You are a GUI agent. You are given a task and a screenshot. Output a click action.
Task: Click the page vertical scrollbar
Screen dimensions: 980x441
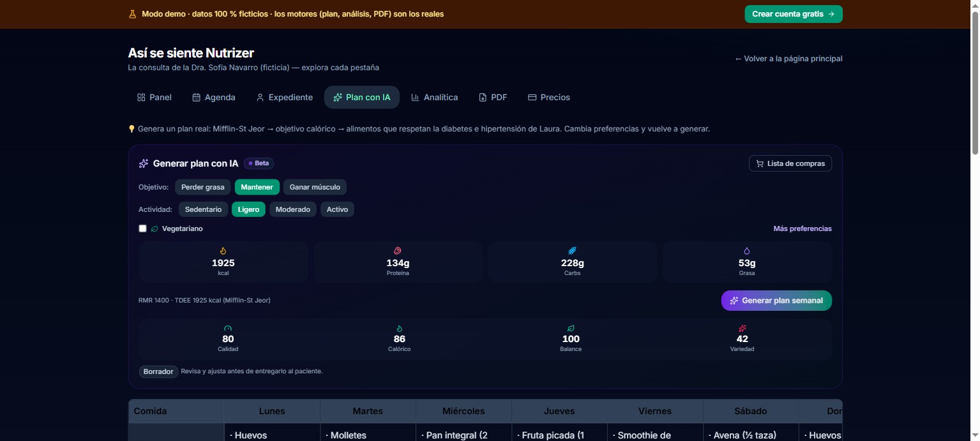tap(975, 83)
